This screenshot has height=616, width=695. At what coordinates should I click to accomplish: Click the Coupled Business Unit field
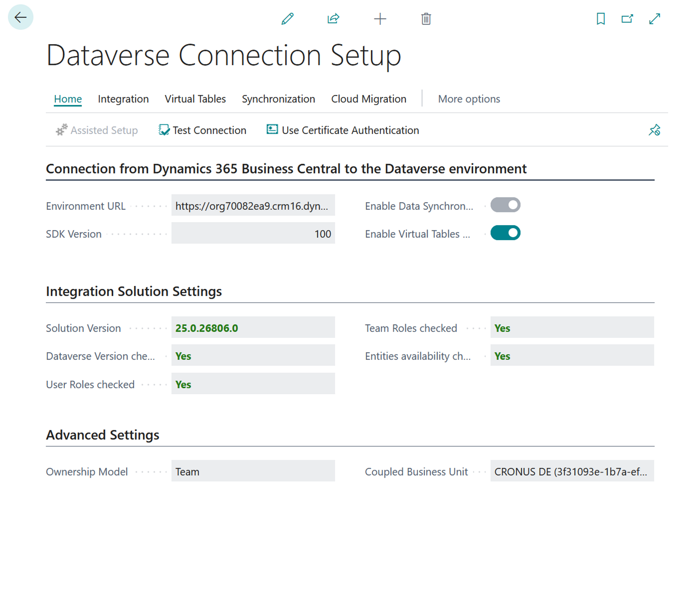coord(572,471)
